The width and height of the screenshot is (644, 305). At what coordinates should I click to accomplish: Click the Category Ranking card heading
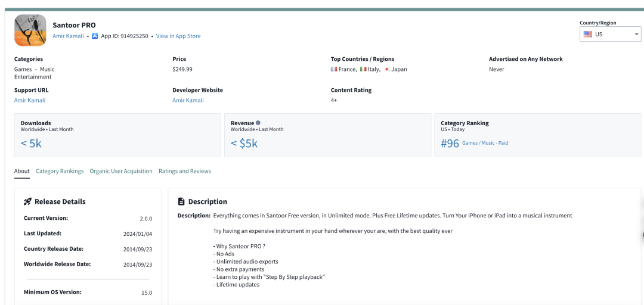point(465,123)
